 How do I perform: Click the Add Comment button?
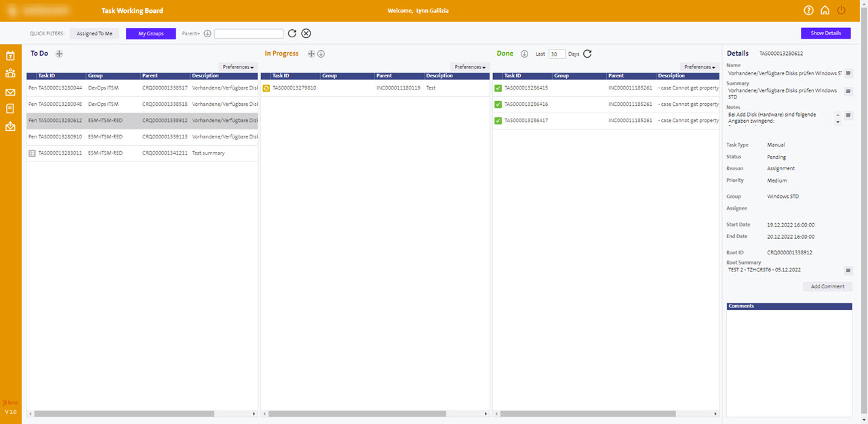[827, 286]
